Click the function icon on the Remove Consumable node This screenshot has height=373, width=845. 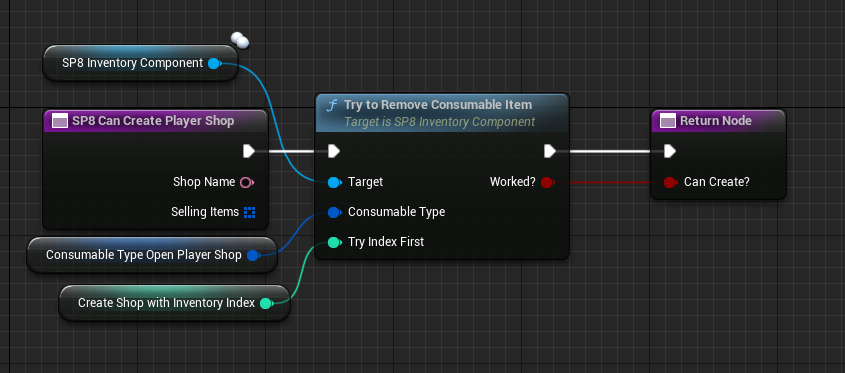click(x=332, y=105)
